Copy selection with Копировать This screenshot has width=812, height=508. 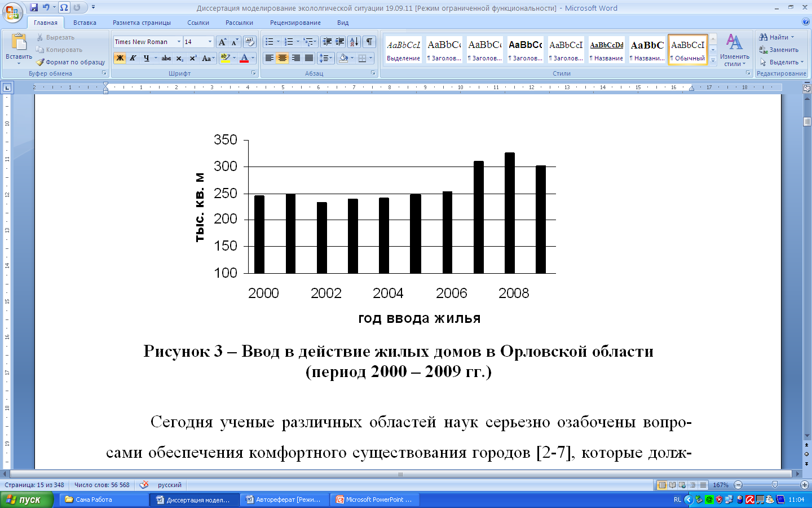click(x=59, y=50)
